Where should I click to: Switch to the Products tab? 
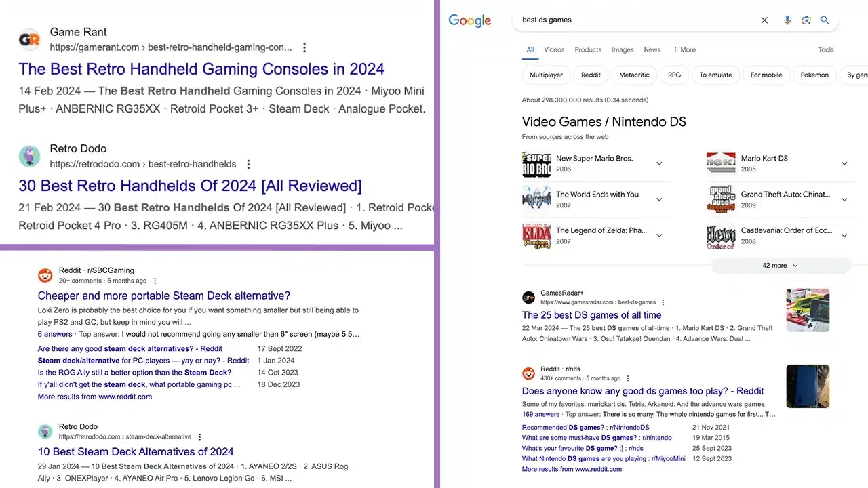588,49
